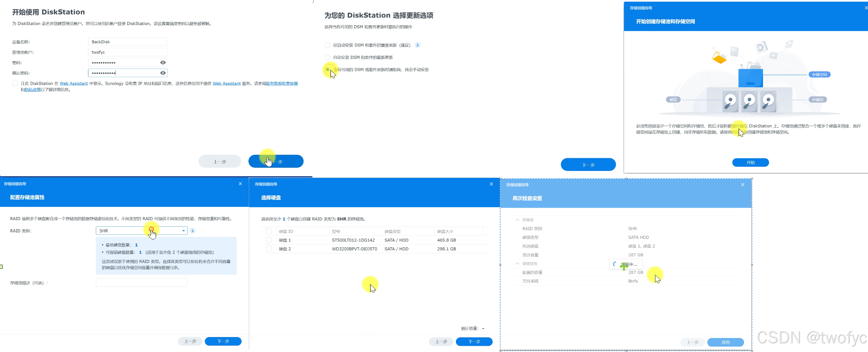This screenshot has width=868, height=352.
Task: Click the disk drive illustration icon
Action: (749, 101)
